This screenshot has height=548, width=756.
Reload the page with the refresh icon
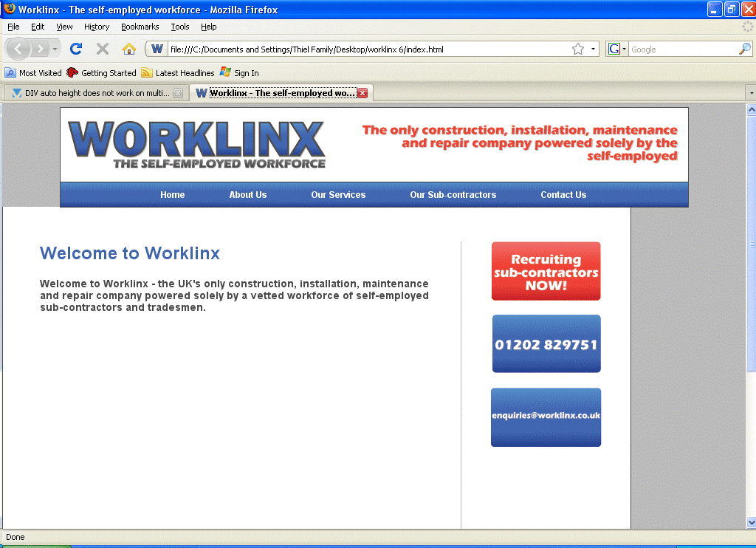(x=76, y=49)
